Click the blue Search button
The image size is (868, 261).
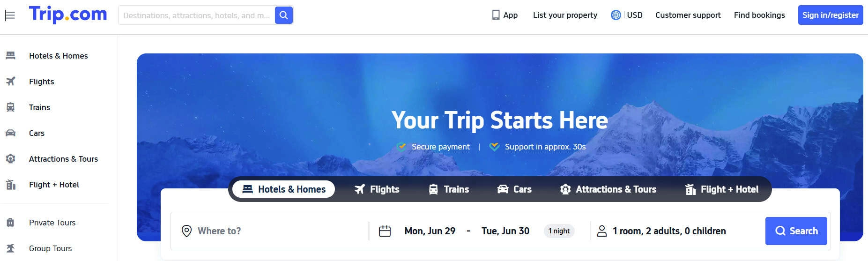click(x=796, y=231)
